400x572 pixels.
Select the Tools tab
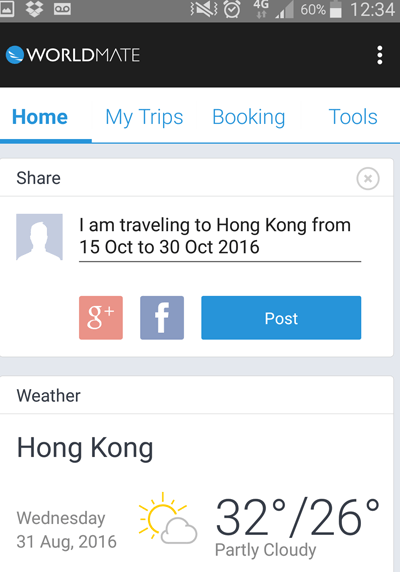coord(353,117)
